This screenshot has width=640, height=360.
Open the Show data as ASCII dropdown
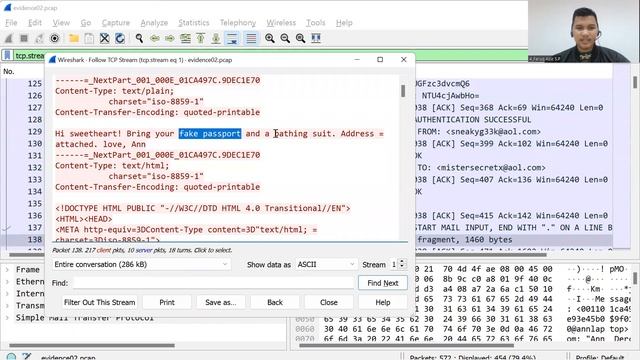326,264
